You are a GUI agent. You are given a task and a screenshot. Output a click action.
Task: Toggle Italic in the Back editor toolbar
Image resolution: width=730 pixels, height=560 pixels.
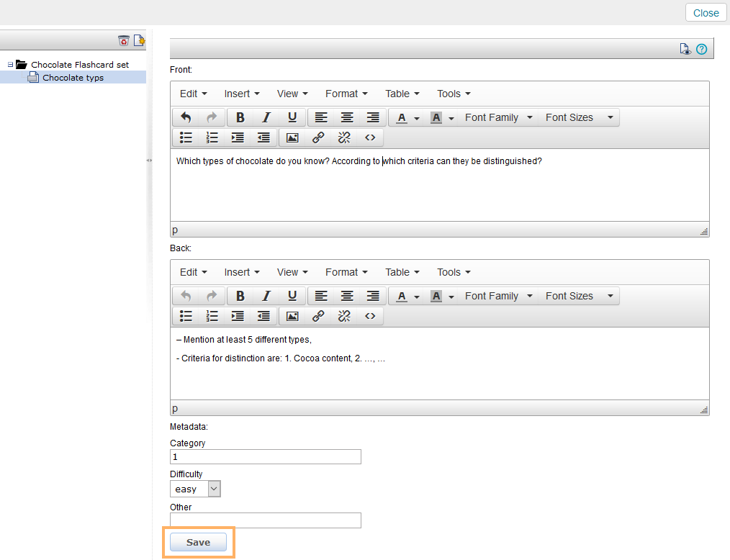click(x=266, y=296)
